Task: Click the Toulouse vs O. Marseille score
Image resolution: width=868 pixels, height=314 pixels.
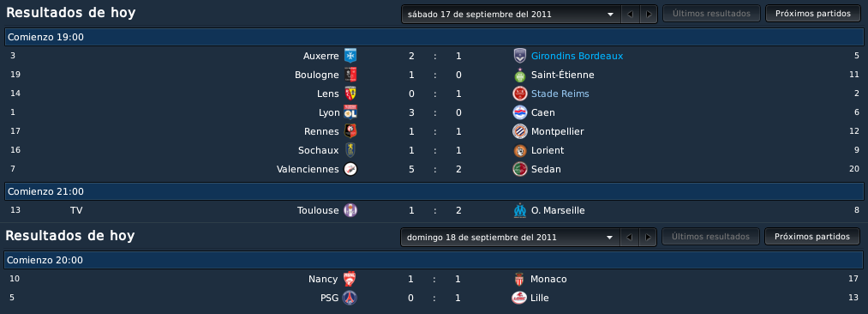Action: pos(434,210)
